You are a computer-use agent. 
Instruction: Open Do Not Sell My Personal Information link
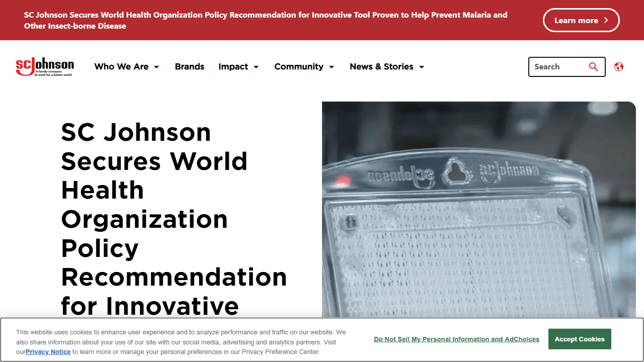456,339
